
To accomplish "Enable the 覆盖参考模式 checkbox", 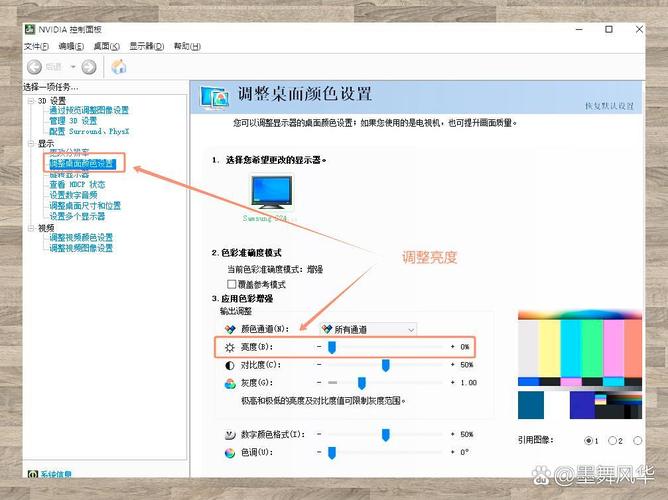I will (232, 284).
